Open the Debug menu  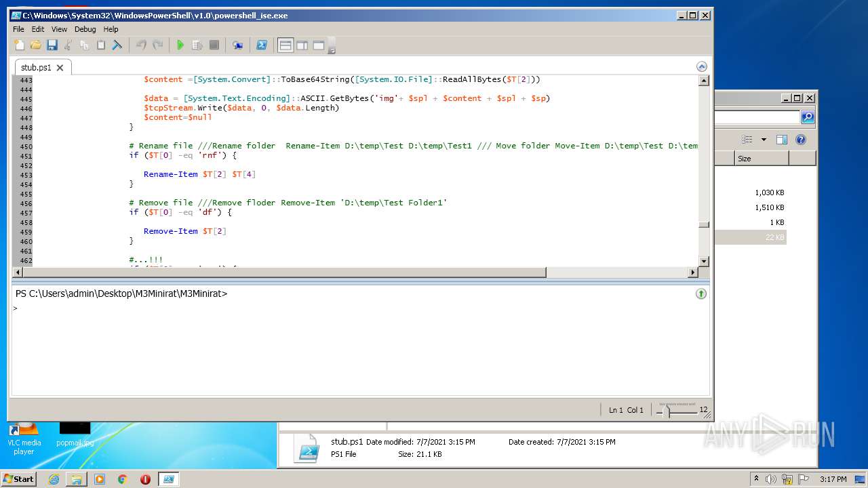click(x=85, y=29)
